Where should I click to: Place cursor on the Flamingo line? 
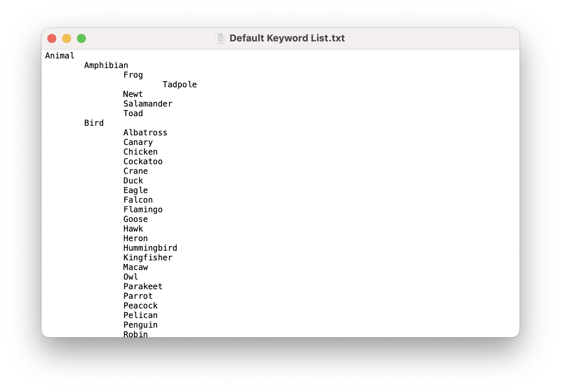point(143,210)
